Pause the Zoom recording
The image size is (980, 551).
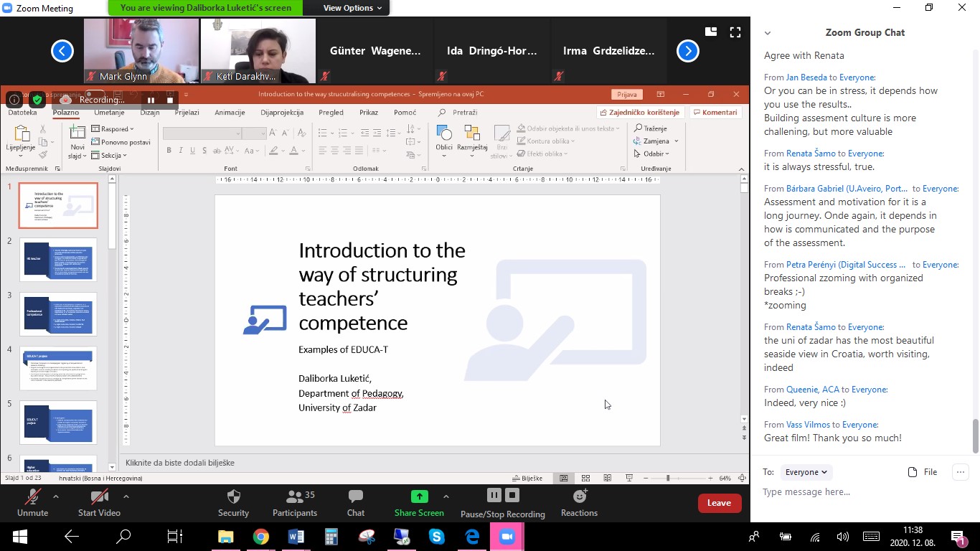pyautogui.click(x=494, y=495)
